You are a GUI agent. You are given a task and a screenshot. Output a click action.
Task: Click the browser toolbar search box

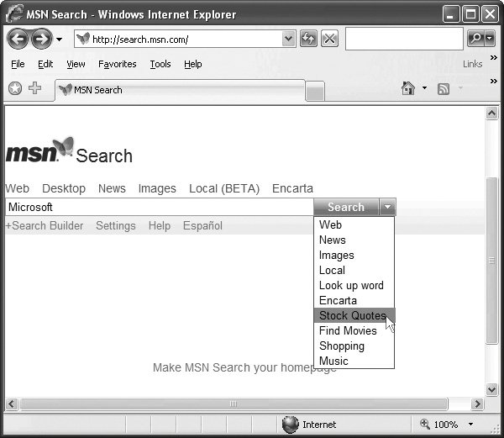[x=404, y=39]
